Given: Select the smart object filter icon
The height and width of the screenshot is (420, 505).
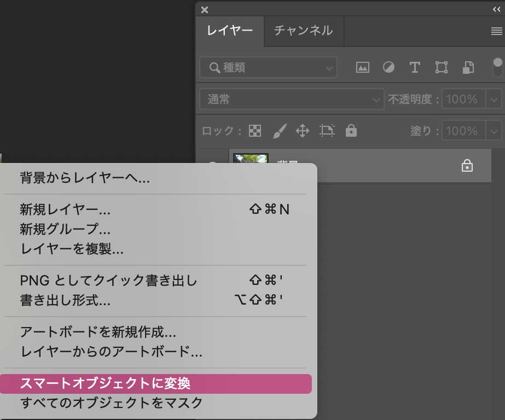Looking at the screenshot, I should point(468,67).
